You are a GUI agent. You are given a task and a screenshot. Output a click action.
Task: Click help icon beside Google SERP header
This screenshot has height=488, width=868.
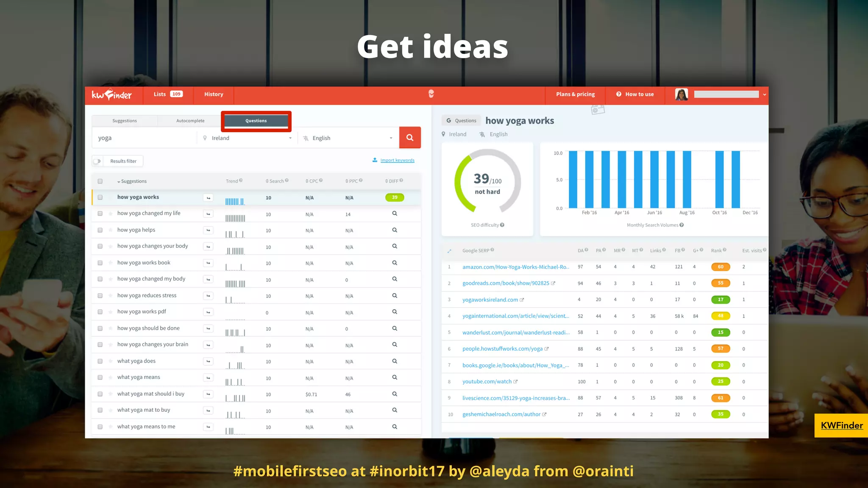coord(492,250)
